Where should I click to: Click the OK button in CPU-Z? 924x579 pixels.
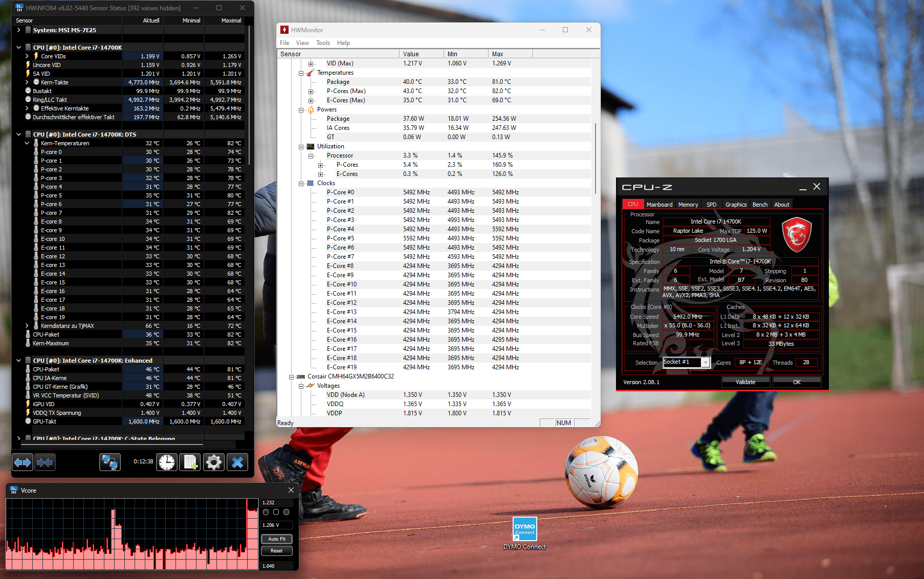(797, 382)
